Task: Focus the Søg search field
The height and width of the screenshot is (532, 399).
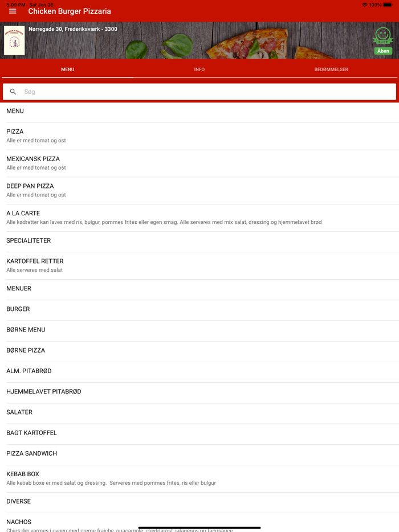Action: (199, 92)
